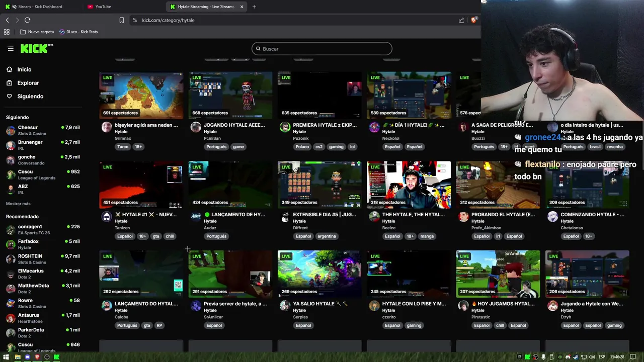Expand followed channels with Mostrar más
644x362 pixels.
18,204
